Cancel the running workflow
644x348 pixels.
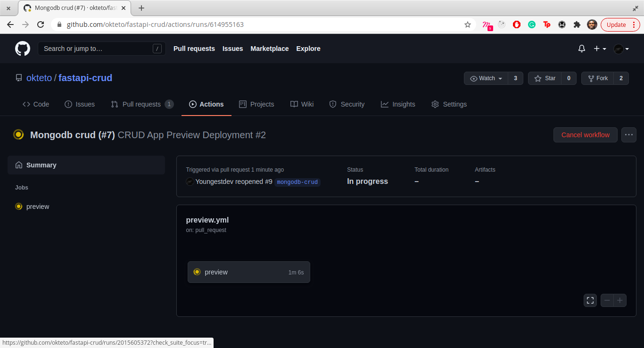[586, 135]
